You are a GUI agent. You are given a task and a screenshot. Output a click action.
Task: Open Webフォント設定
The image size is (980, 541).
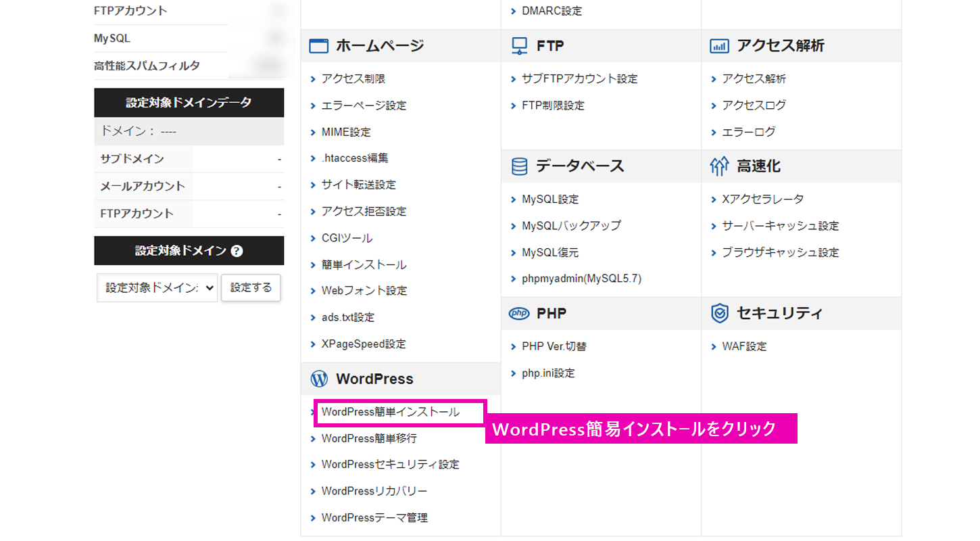click(364, 291)
